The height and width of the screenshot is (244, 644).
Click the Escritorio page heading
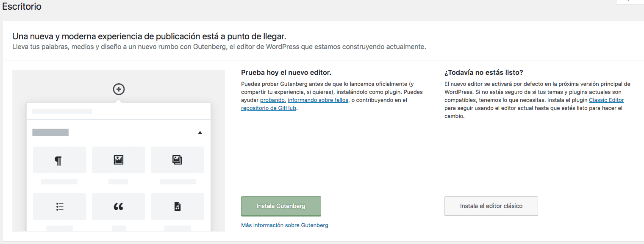coord(22,6)
